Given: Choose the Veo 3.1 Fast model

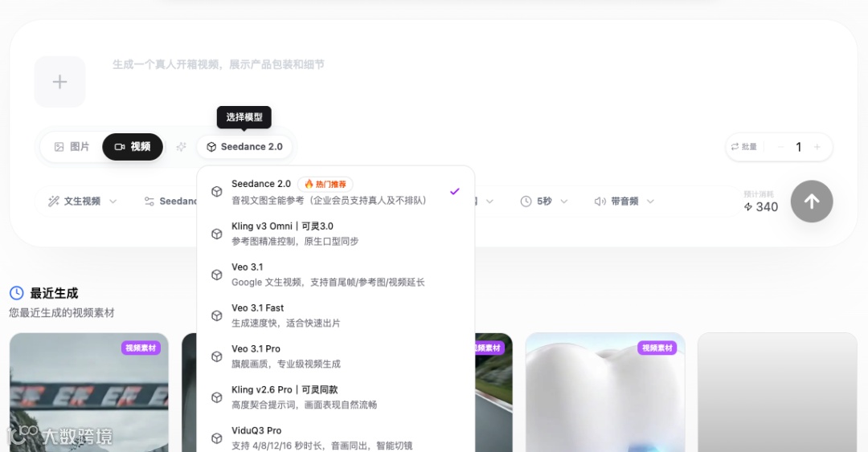Looking at the screenshot, I should [x=336, y=316].
